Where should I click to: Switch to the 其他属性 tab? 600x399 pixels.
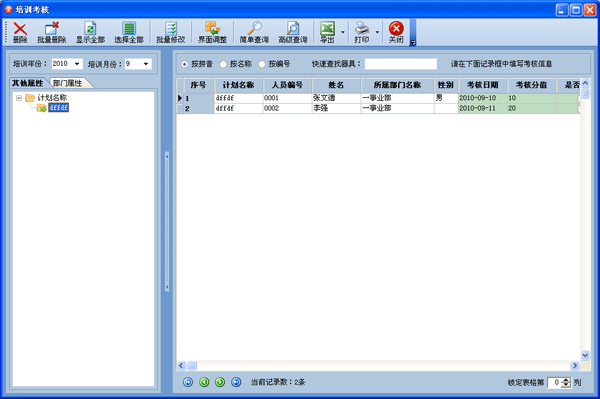pyautogui.click(x=28, y=83)
